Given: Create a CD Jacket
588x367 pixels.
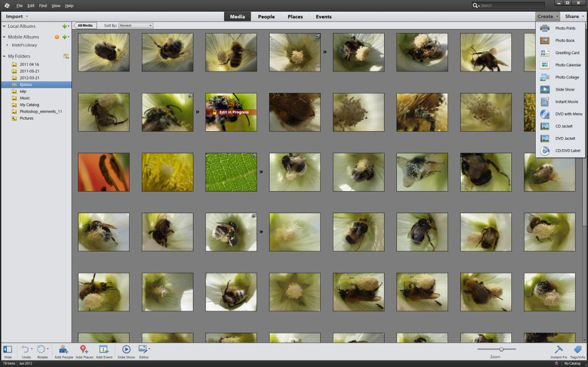Looking at the screenshot, I should (560, 127).
